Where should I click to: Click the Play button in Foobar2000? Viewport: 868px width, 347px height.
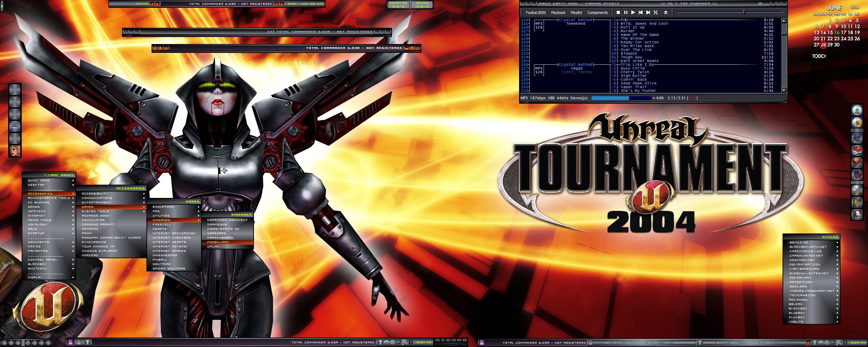tap(633, 13)
